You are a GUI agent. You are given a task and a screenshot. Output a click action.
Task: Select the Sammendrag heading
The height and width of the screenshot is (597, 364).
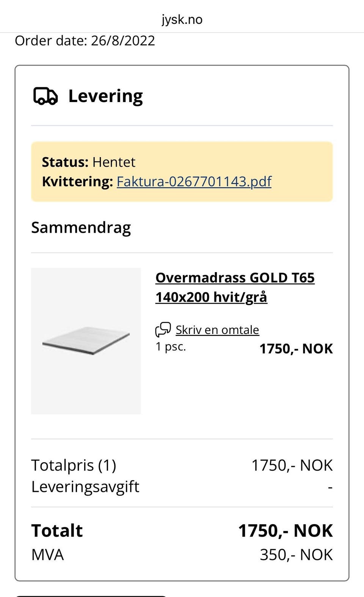click(x=81, y=227)
